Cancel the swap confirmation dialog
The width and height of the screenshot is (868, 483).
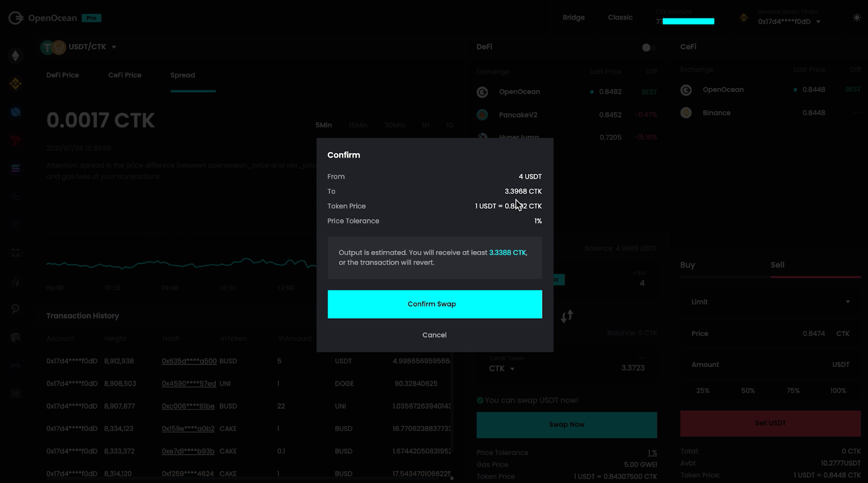[x=435, y=335]
